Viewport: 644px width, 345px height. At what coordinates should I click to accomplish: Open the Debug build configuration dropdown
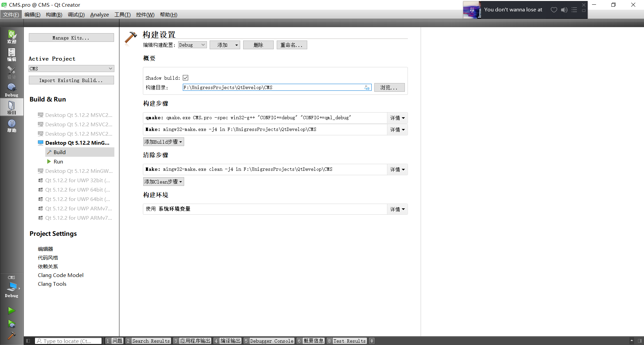(192, 45)
